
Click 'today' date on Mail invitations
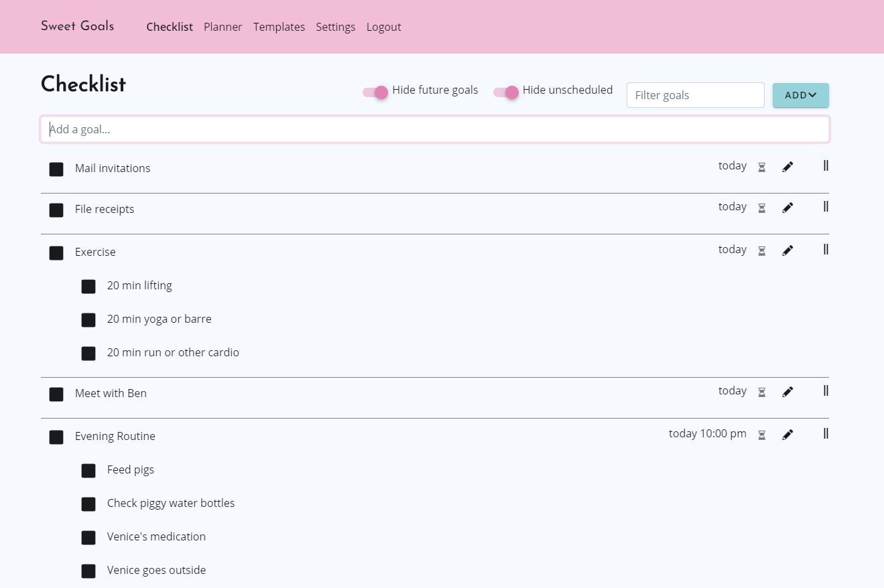tap(733, 165)
